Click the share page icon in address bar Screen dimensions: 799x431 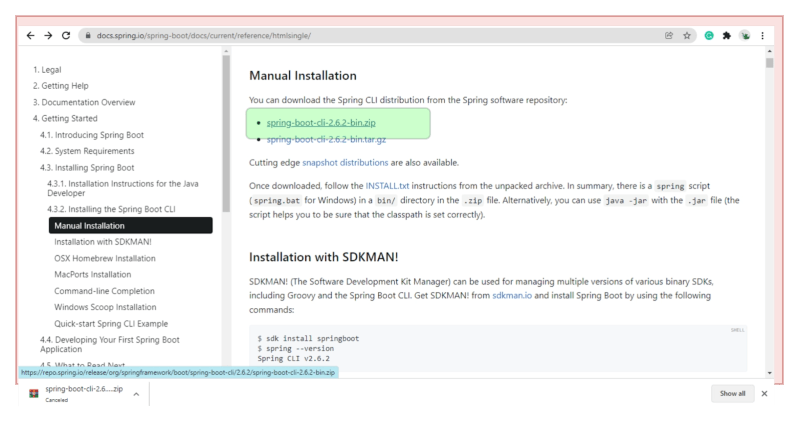[x=669, y=36]
